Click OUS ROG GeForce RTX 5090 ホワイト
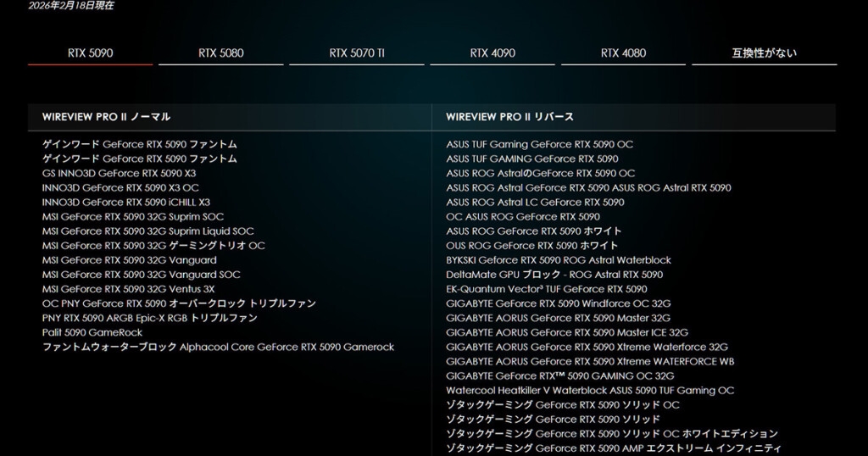The image size is (868, 456). (x=532, y=245)
